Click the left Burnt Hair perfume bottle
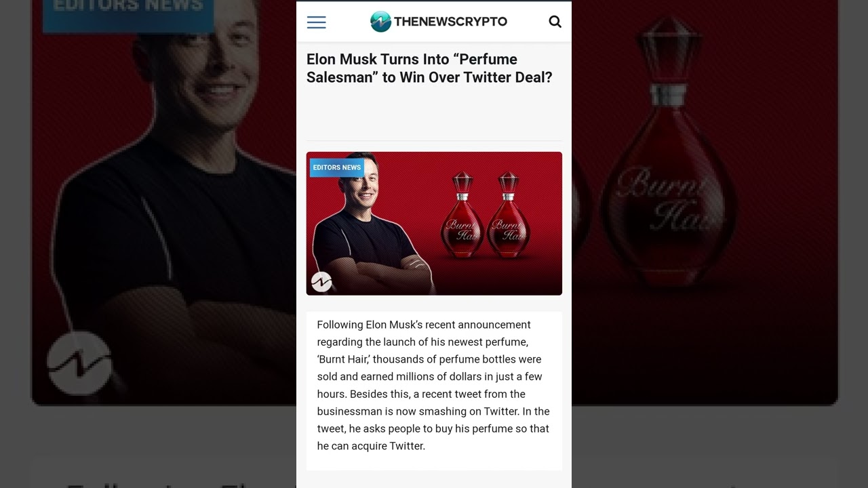 coord(462,216)
